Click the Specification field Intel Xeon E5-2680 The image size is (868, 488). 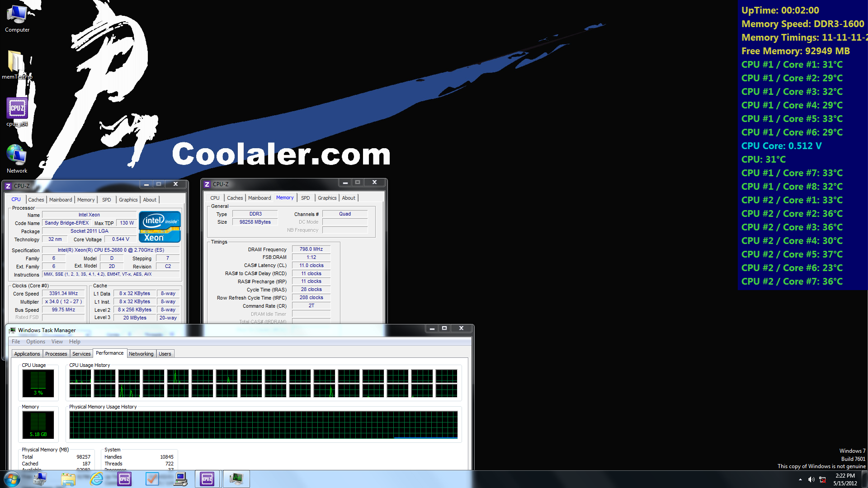[x=111, y=250]
